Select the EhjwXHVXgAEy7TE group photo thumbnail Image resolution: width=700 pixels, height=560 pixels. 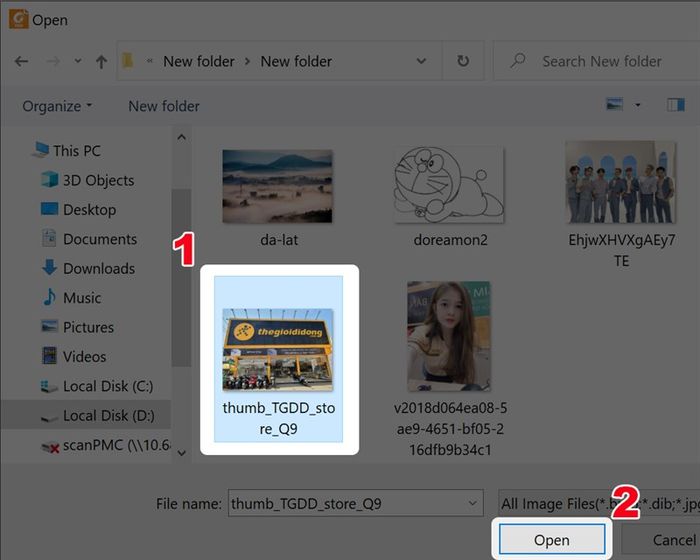point(621,182)
